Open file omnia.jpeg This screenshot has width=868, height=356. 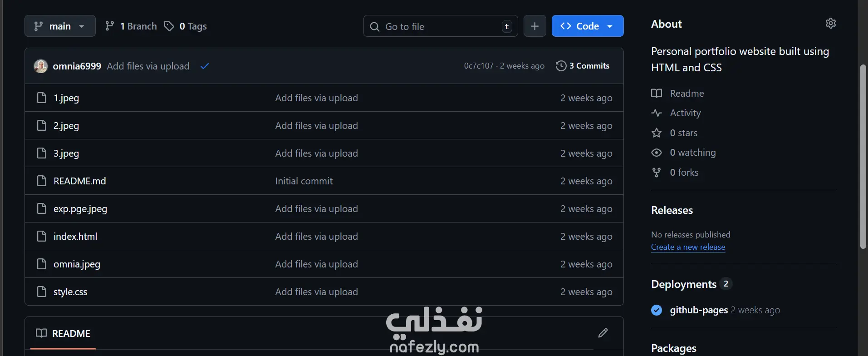(x=77, y=264)
